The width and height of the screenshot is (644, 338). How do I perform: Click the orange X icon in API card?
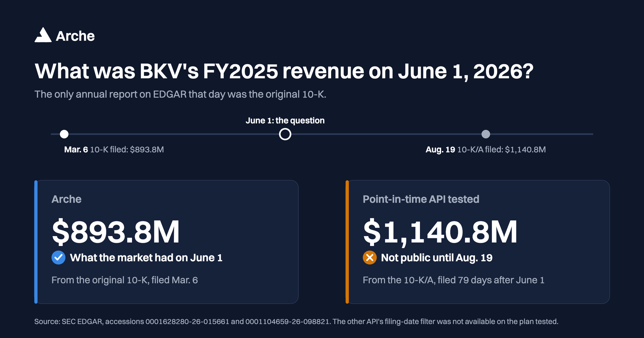pos(370,257)
